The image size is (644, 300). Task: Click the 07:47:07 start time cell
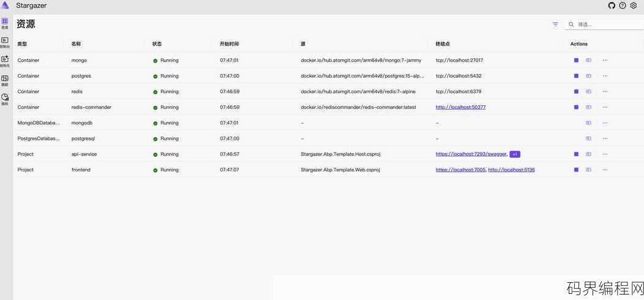tap(229, 170)
